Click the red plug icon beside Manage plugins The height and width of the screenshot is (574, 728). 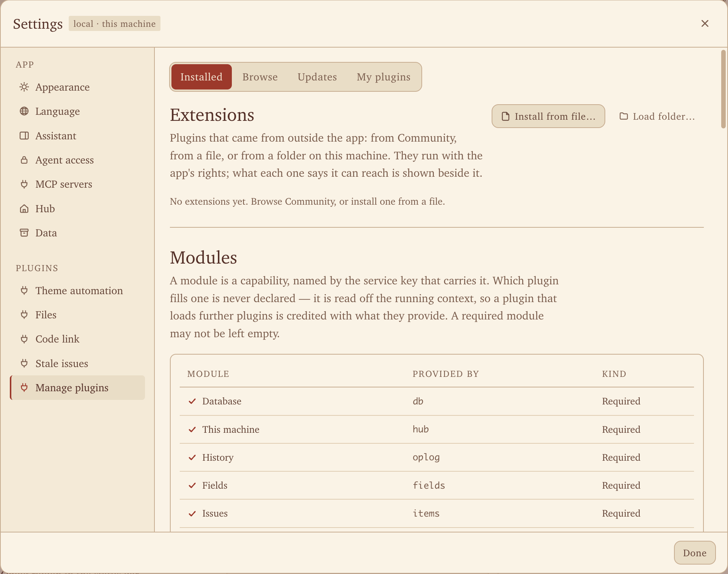[24, 387]
